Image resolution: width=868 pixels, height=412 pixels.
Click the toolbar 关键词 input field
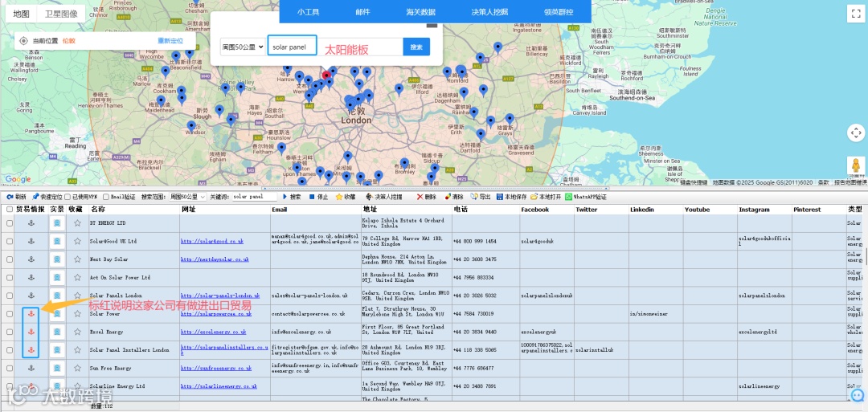click(254, 197)
